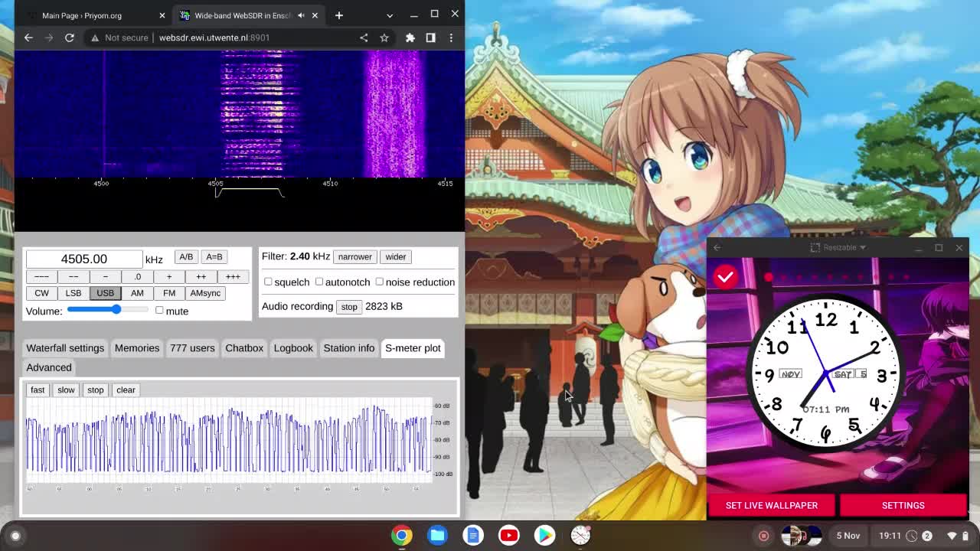Viewport: 980px width, 551px height.
Task: Open Chrome from the shelf
Action: point(402,536)
